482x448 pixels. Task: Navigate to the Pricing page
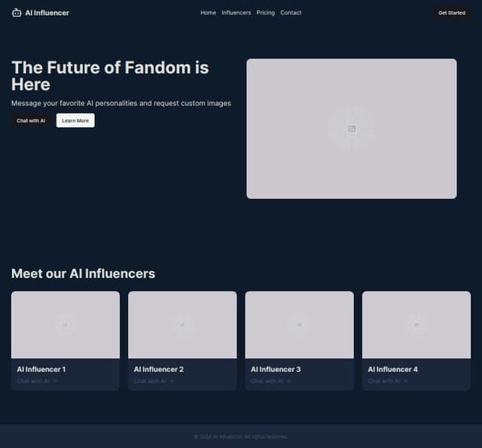(265, 13)
